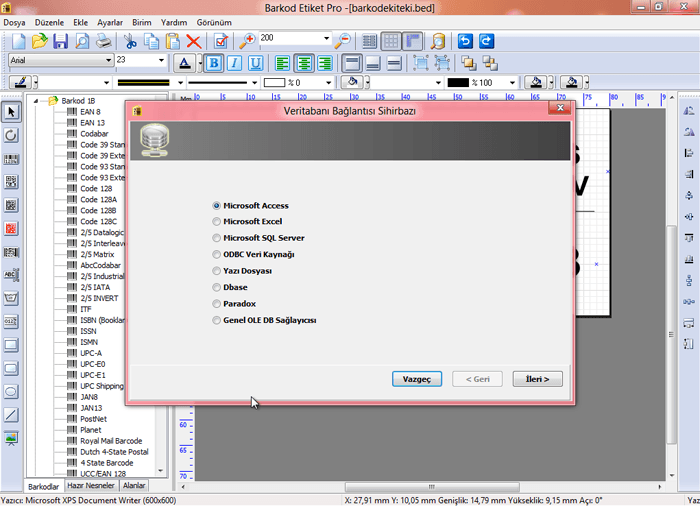Toggle the grid display icon
This screenshot has width=700, height=506.
tap(391, 41)
